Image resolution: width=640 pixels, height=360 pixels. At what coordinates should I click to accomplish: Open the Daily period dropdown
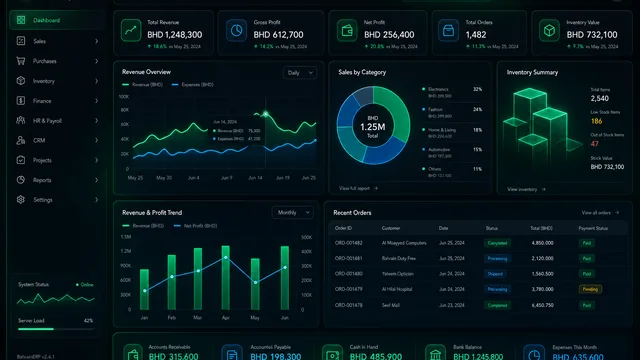[300, 73]
